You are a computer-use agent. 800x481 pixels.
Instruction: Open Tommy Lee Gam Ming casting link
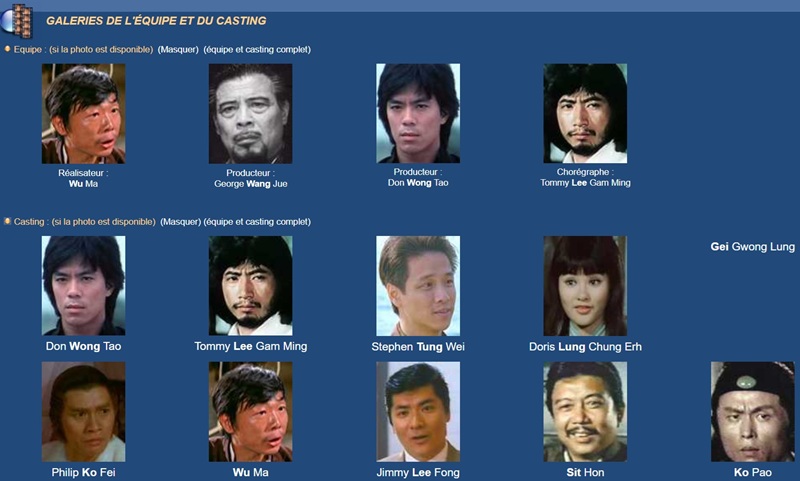(251, 346)
